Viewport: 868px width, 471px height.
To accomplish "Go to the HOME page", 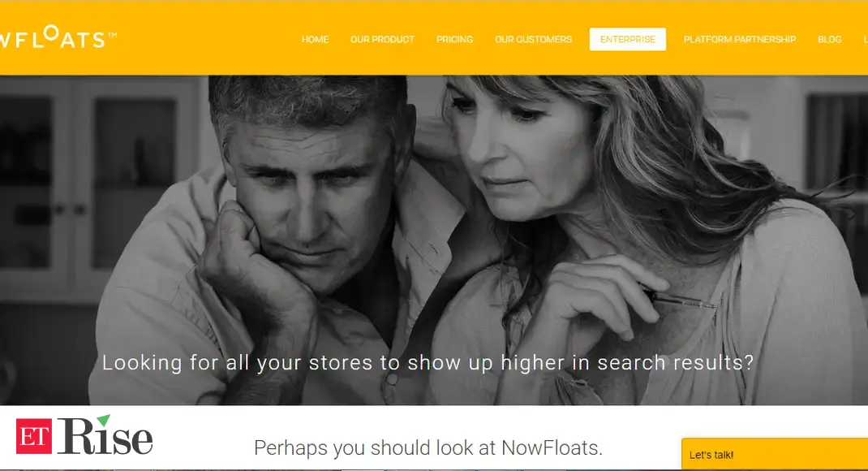I will [x=315, y=39].
